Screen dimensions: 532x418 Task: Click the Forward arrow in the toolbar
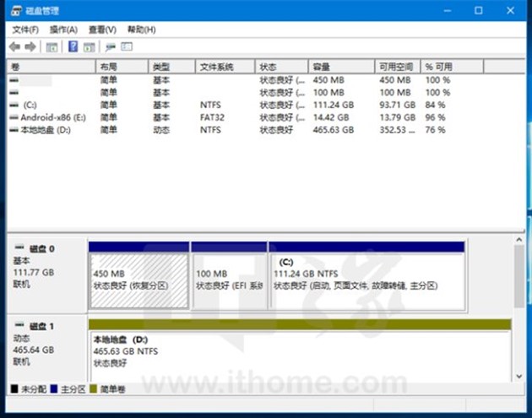30,47
